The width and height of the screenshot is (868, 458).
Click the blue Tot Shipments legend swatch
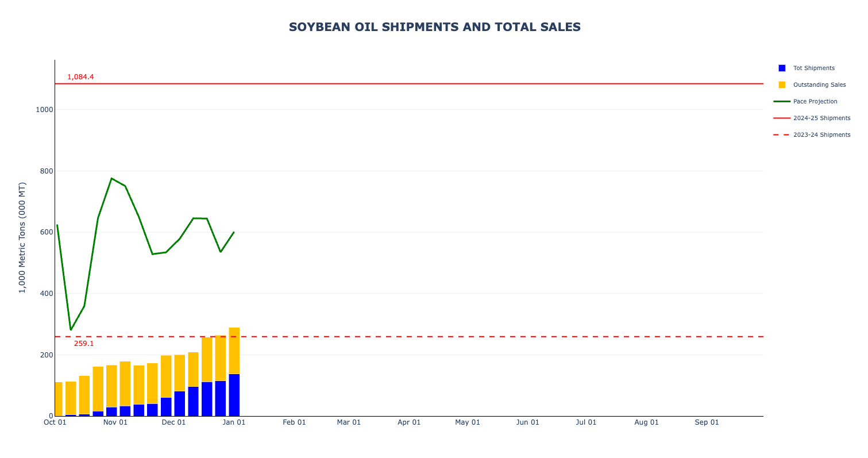pyautogui.click(x=782, y=68)
